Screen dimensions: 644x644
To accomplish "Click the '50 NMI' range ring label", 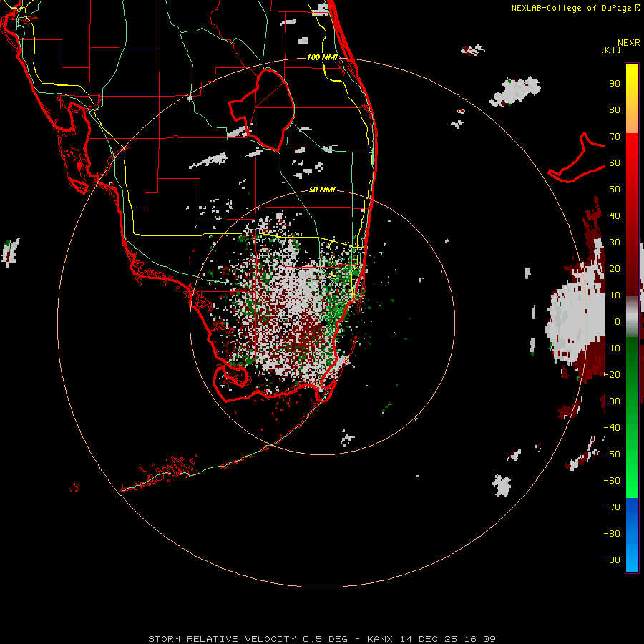I will coord(322,190).
